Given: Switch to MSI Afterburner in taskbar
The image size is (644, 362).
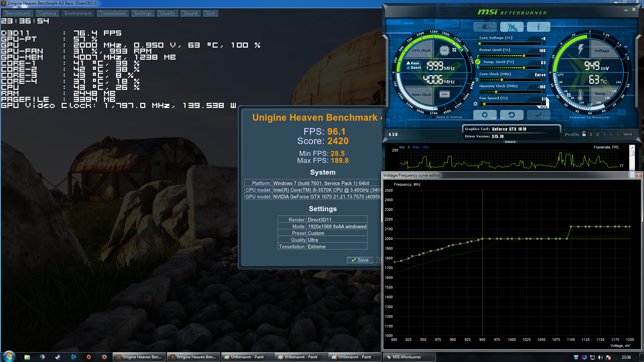Looking at the screenshot, I should (409, 357).
